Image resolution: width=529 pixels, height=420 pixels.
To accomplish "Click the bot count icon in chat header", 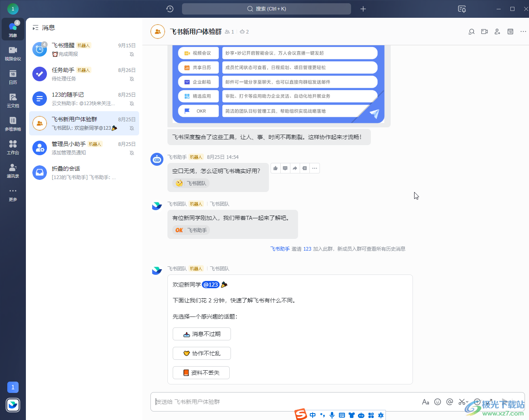I will point(244,32).
